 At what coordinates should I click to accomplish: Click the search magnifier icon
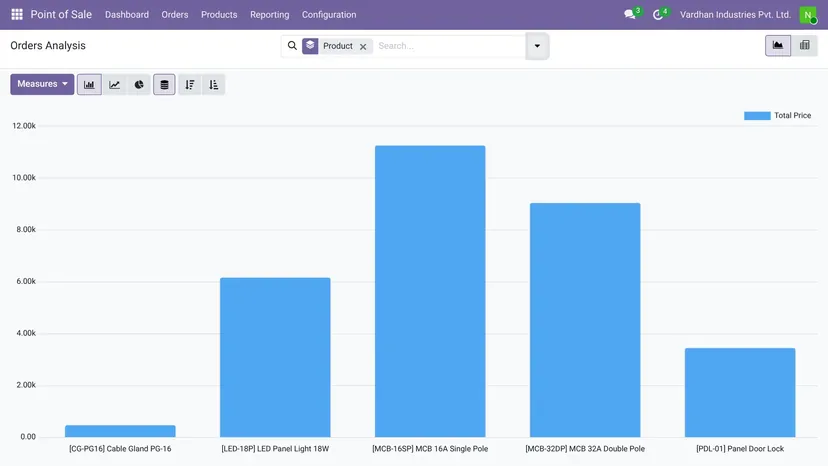pyautogui.click(x=292, y=46)
